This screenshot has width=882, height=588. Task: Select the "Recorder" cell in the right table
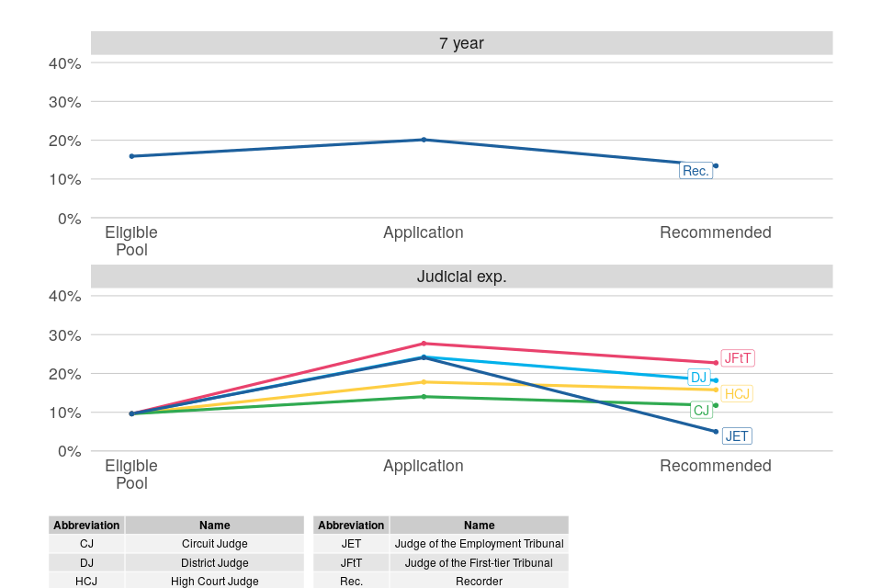479,582
